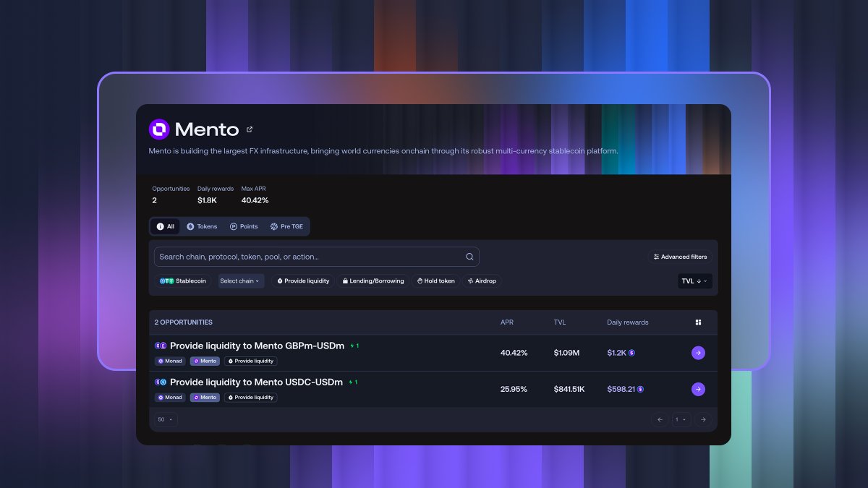The image size is (868, 488).
Task: Click the GBPm-USDm token pair icon
Action: pos(161,346)
